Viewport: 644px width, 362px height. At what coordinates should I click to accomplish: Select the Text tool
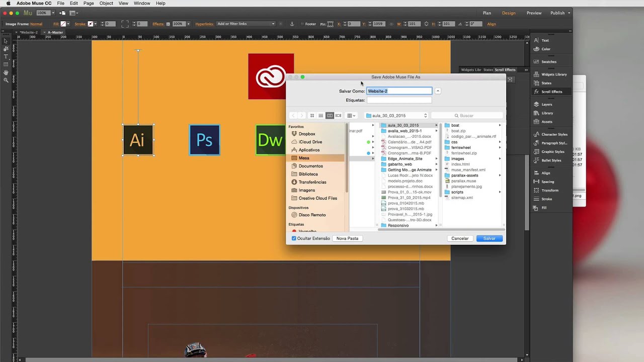click(6, 57)
